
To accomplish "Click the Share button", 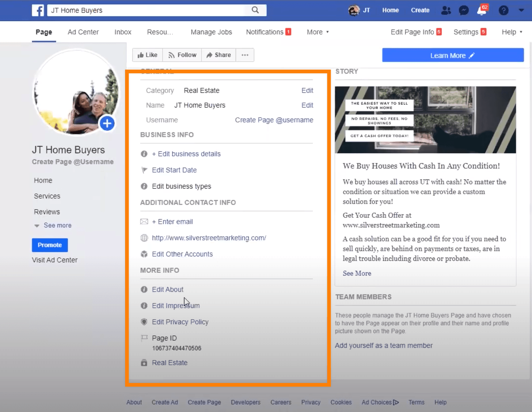I will 219,55.
